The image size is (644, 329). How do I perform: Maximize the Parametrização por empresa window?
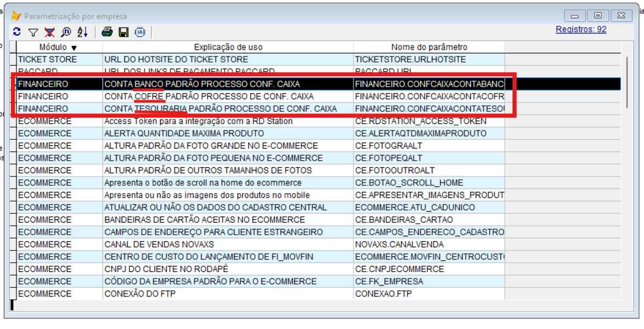598,16
